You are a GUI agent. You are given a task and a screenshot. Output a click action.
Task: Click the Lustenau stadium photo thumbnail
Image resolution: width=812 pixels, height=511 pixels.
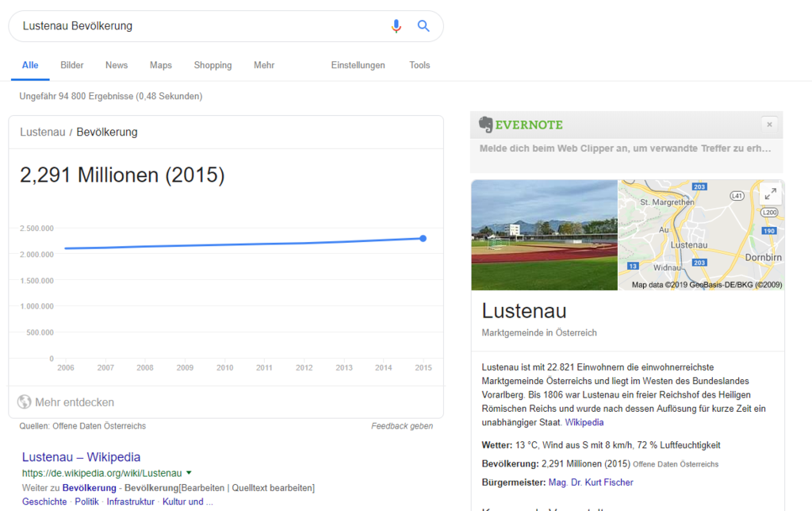click(x=544, y=235)
